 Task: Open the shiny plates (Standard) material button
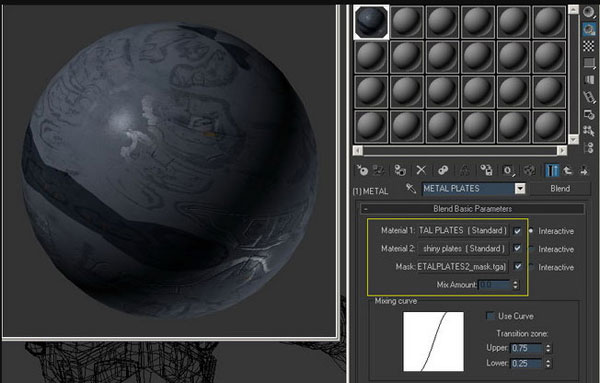463,249
